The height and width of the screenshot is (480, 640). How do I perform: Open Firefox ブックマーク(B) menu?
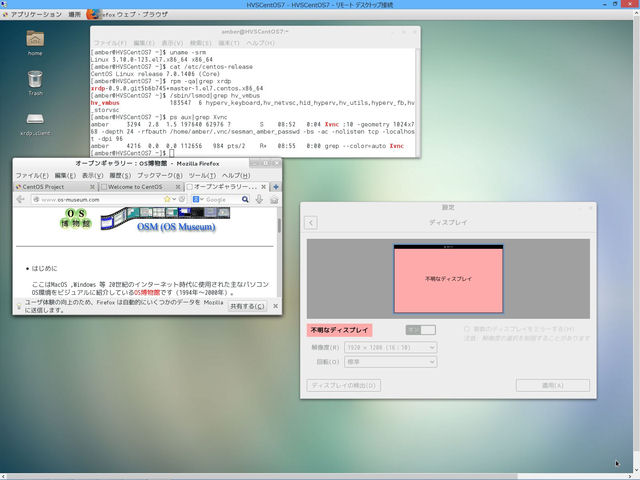(x=160, y=175)
